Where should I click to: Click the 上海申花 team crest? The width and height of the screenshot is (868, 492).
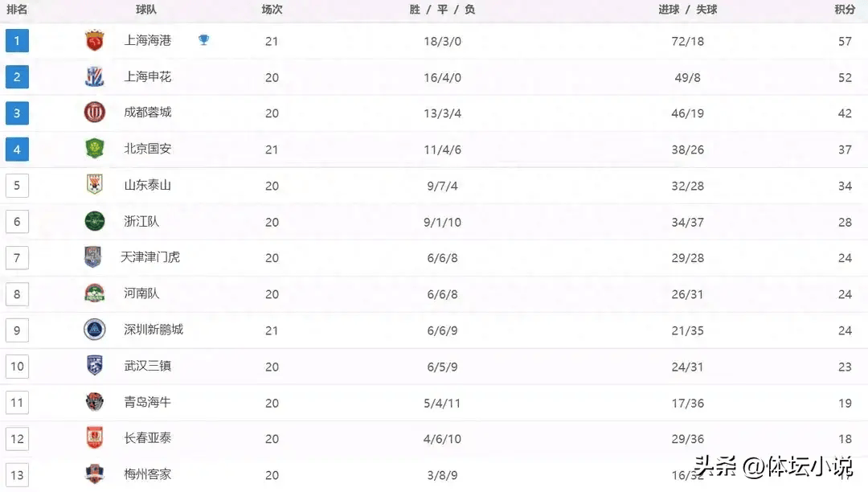[95, 77]
